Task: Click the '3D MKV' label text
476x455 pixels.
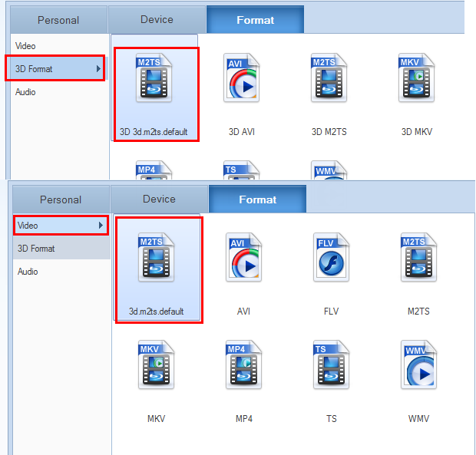Action: [417, 132]
